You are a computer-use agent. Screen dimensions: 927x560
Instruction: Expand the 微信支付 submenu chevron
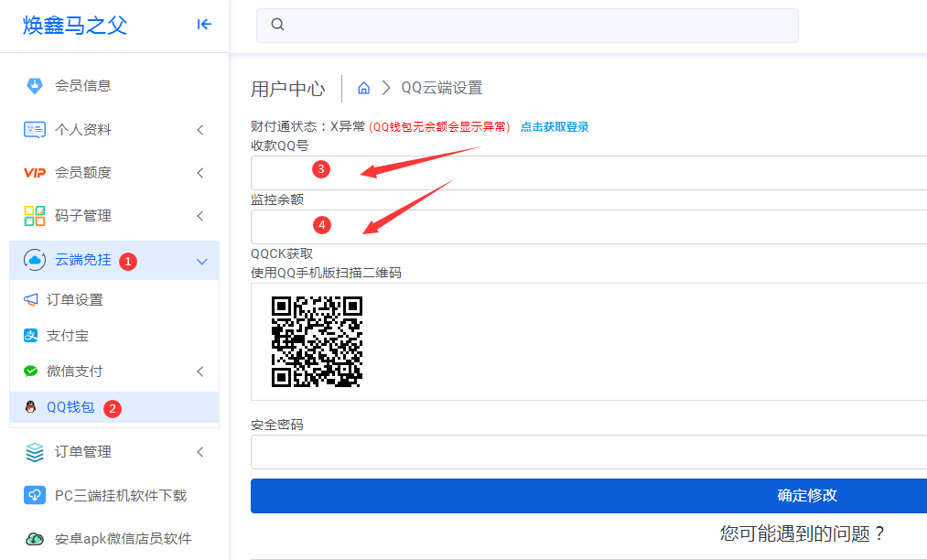coord(200,372)
